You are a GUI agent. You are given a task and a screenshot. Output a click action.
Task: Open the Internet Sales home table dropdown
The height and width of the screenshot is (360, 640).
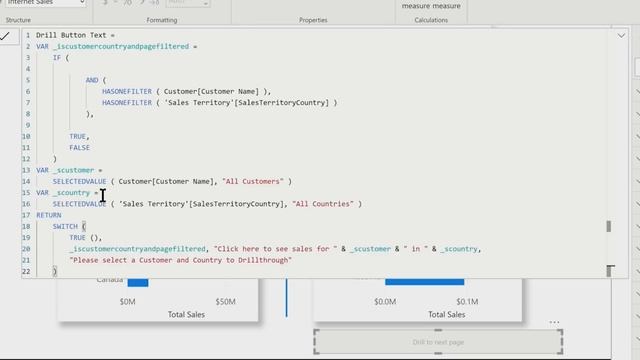[45, 3]
